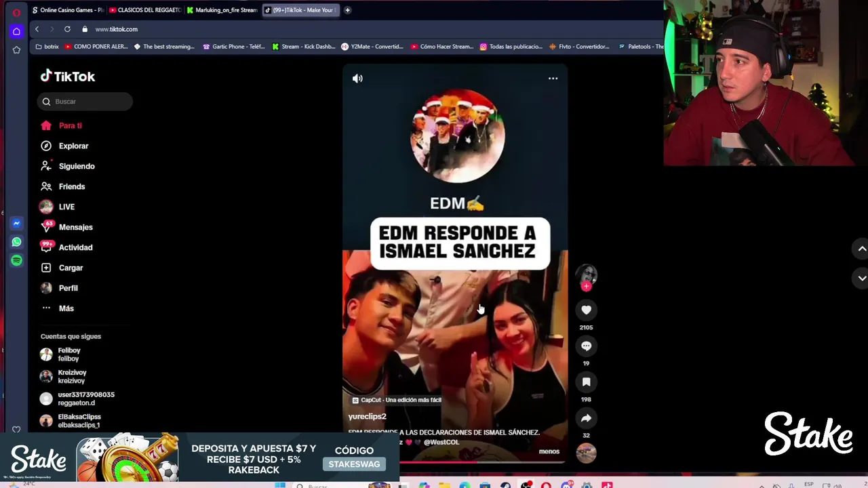Screen dimensions: 868x488
Task: Open the yureclips2 profile link
Action: [x=367, y=416]
